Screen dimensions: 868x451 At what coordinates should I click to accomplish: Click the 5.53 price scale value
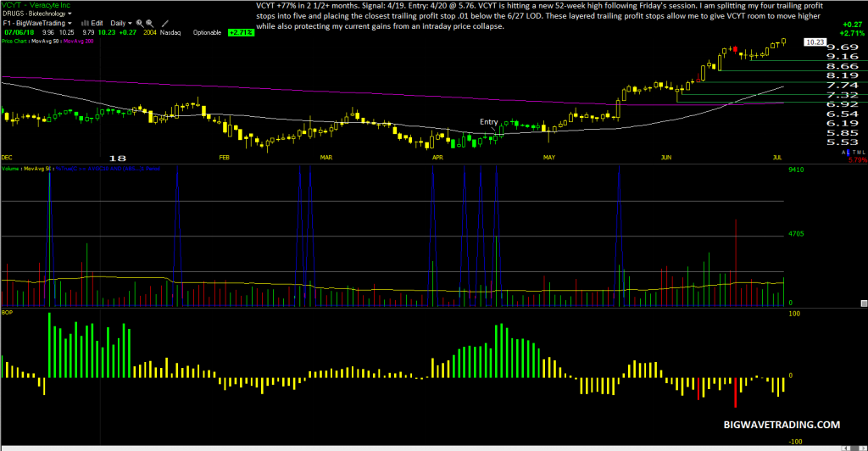[x=843, y=142]
